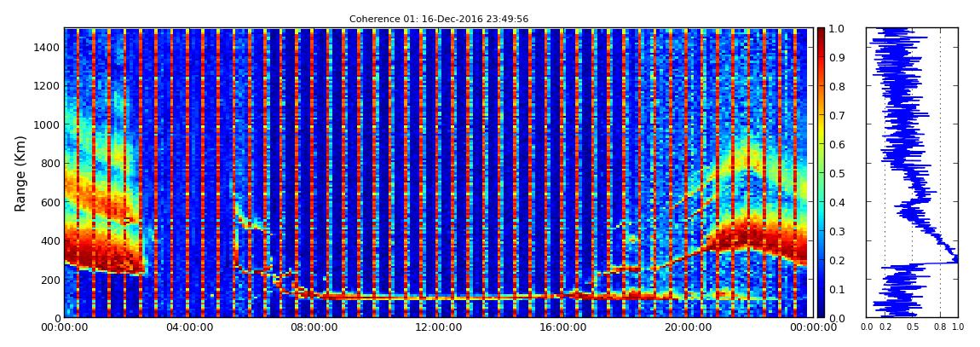
Task: Click the 1200 tick label on the range axis
Action: pos(48,85)
